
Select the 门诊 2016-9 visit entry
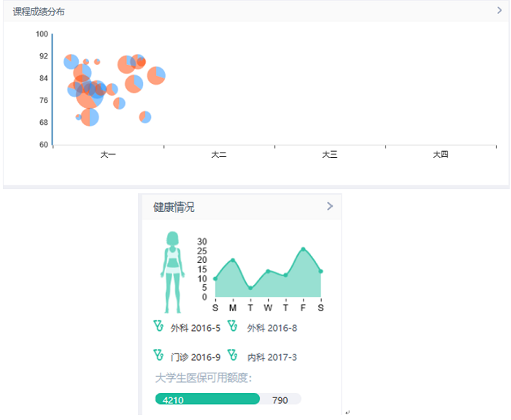click(195, 357)
